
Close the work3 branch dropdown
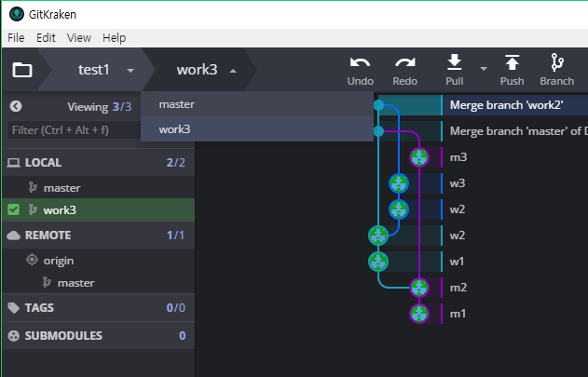coord(233,71)
